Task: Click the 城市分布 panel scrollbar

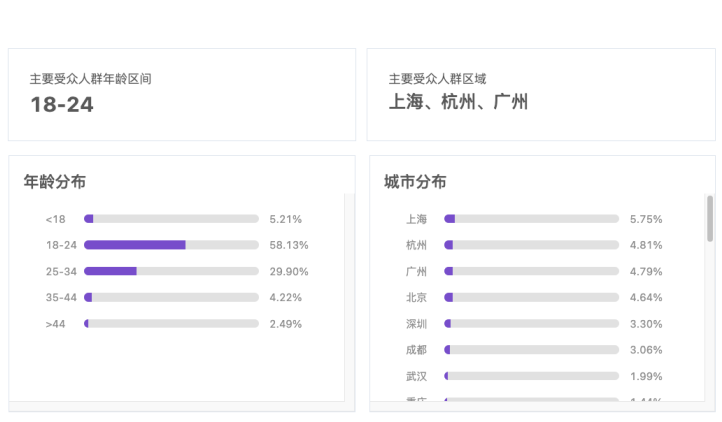Action: point(710,219)
